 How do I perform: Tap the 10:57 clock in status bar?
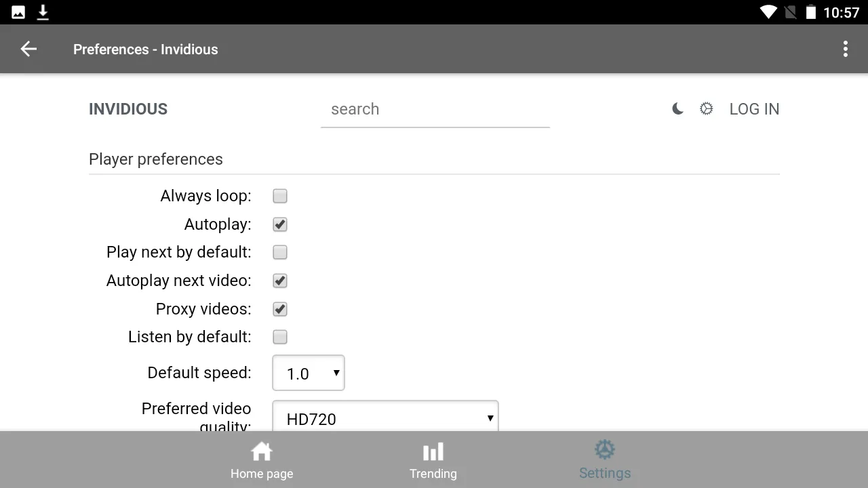click(x=841, y=12)
